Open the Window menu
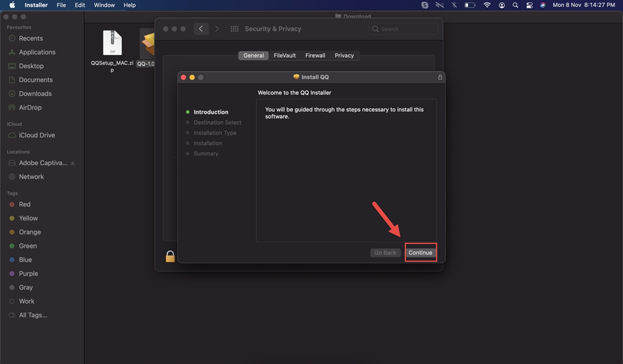The height and width of the screenshot is (364, 623). pos(104,5)
